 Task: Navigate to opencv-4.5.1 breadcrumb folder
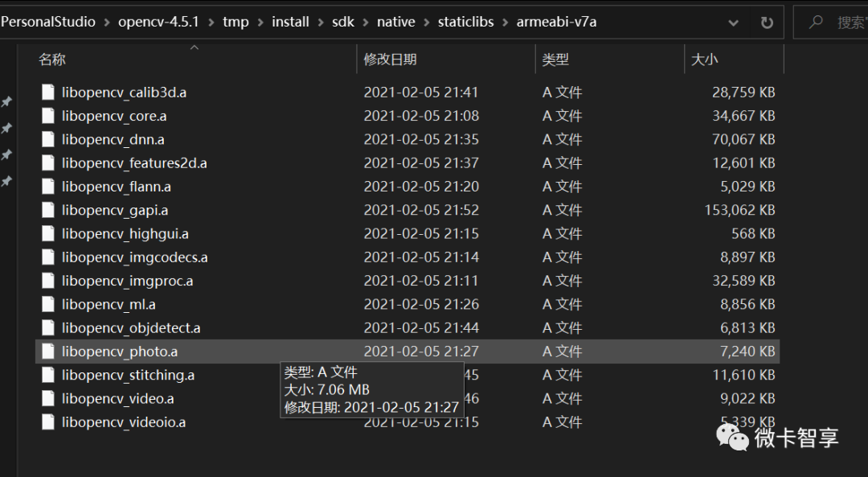click(158, 22)
